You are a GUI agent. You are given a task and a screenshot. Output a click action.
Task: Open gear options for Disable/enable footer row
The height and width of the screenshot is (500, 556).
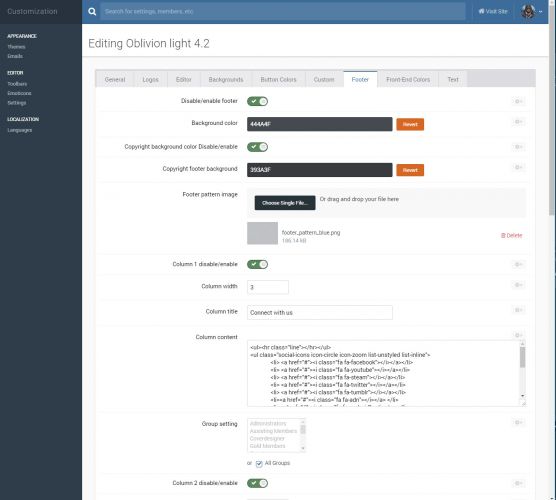(518, 101)
